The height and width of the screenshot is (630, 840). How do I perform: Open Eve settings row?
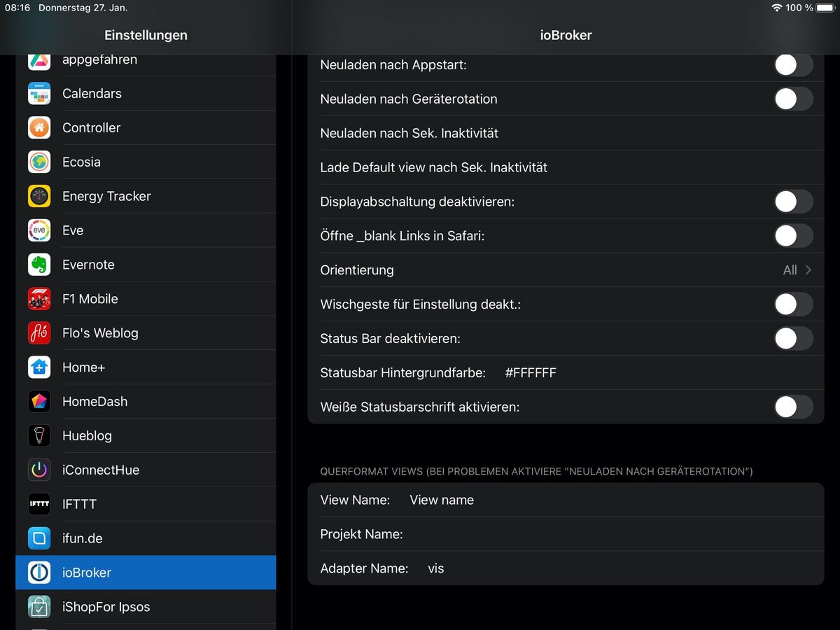[x=146, y=230]
